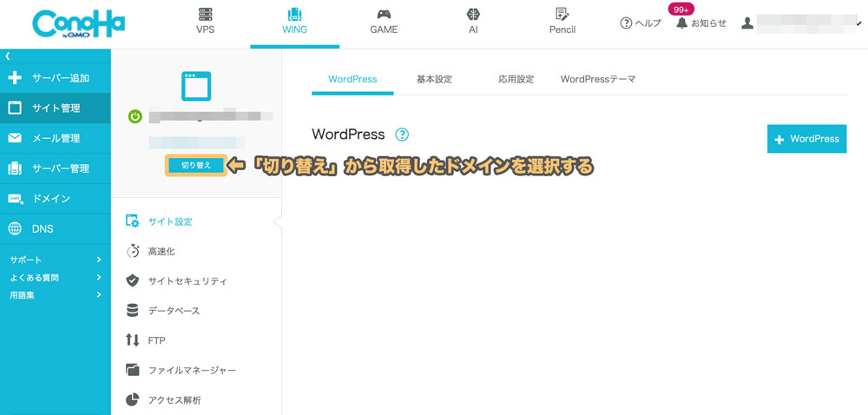Click the ConoHa logo

pyautogui.click(x=78, y=23)
